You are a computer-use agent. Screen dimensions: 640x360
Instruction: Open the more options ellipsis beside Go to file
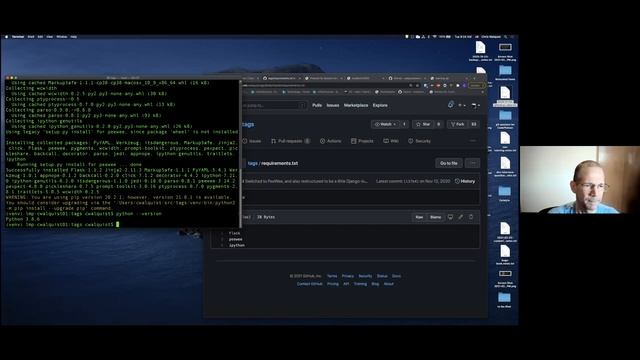[473, 163]
